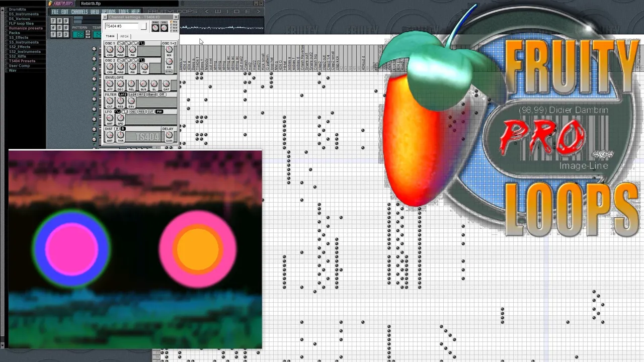Click the channel PAN knob
The width and height of the screenshot is (644, 362).
tap(155, 28)
